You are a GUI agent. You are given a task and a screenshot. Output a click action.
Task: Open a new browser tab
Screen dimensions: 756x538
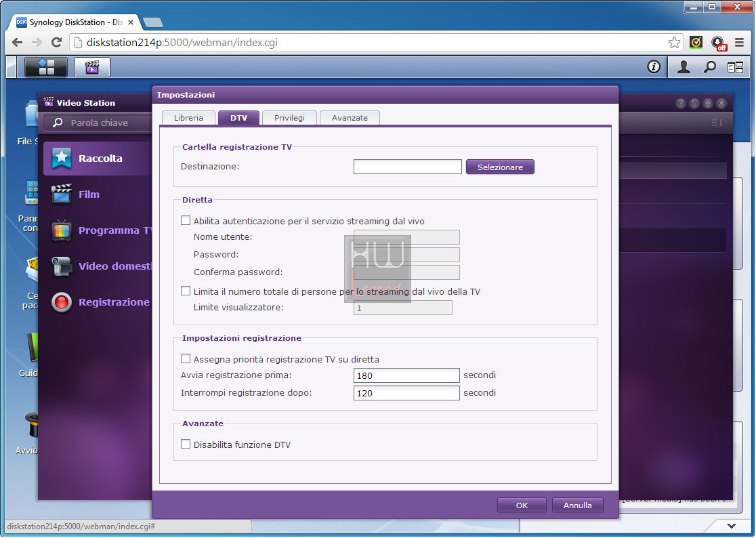[x=153, y=22]
